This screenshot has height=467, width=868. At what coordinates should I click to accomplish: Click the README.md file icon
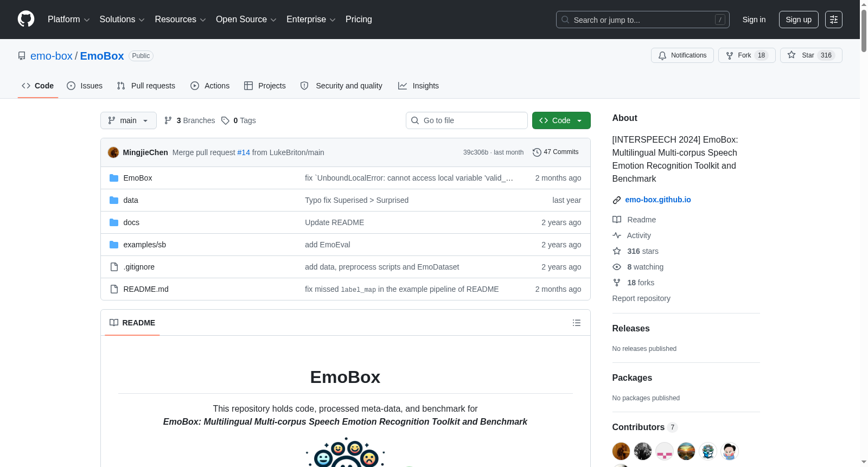tap(114, 289)
